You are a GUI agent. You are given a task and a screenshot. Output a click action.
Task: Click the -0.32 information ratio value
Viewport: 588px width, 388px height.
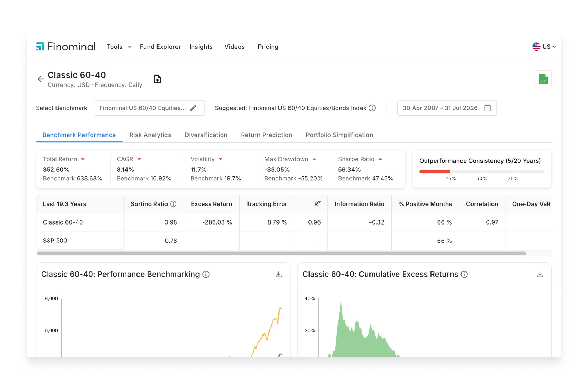377,222
